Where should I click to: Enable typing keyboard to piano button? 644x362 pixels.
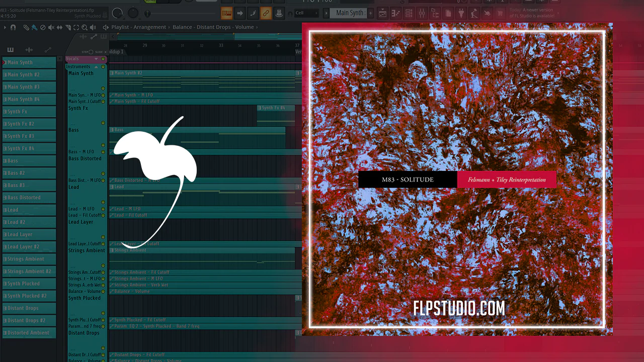pyautogui.click(x=226, y=13)
